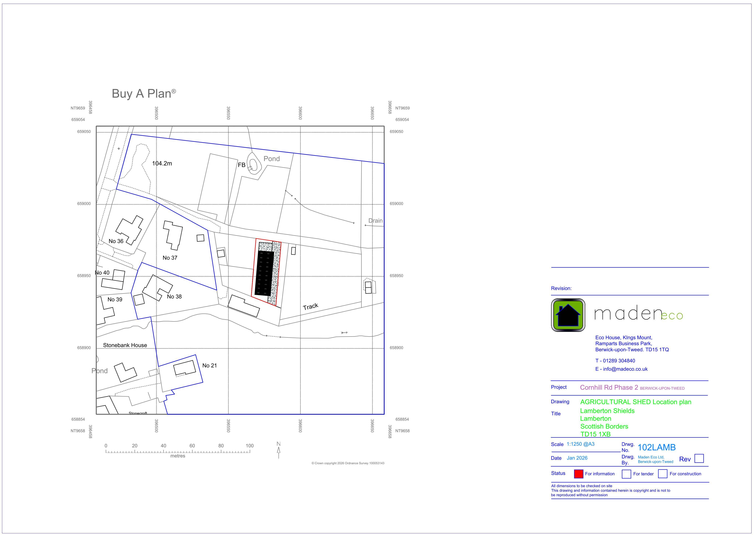
Task: Click the 104.2m spot height
Action: tap(162, 163)
